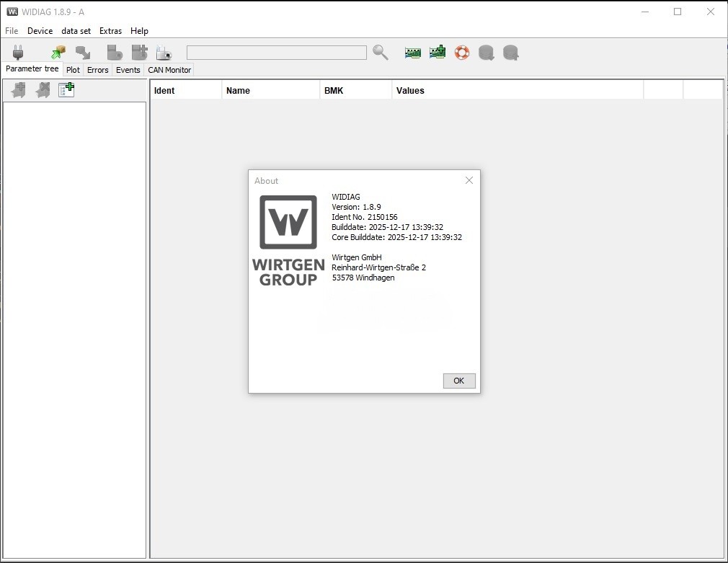Click the 'Version: 1.8.9' text

[356, 207]
